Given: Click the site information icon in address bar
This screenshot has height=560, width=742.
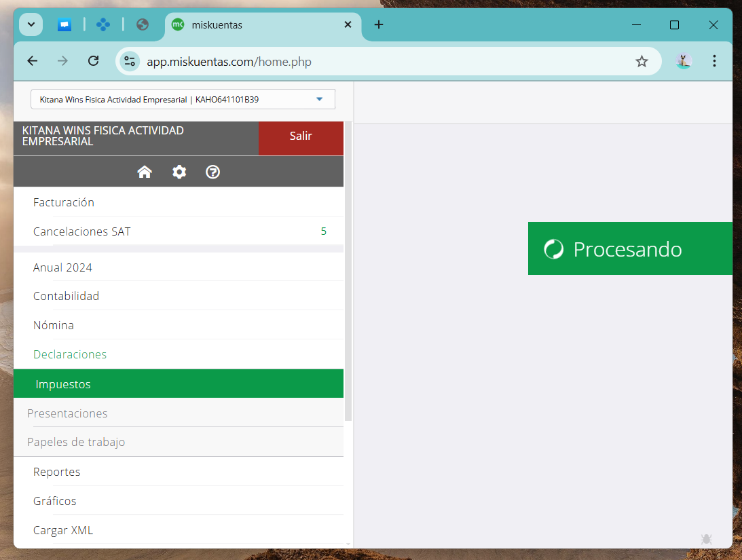Looking at the screenshot, I should [x=130, y=62].
